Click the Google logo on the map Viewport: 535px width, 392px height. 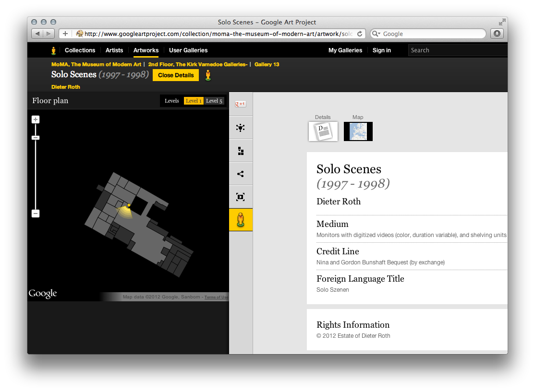[42, 293]
